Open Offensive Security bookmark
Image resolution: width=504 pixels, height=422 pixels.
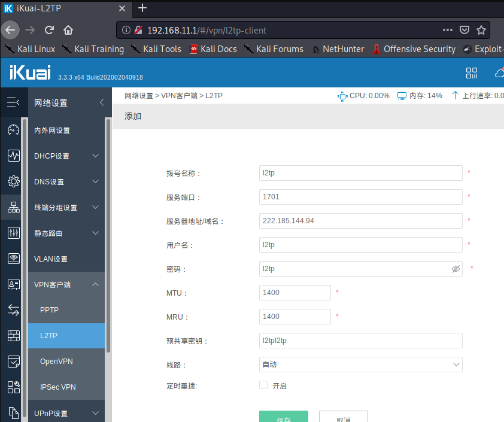tap(414, 49)
